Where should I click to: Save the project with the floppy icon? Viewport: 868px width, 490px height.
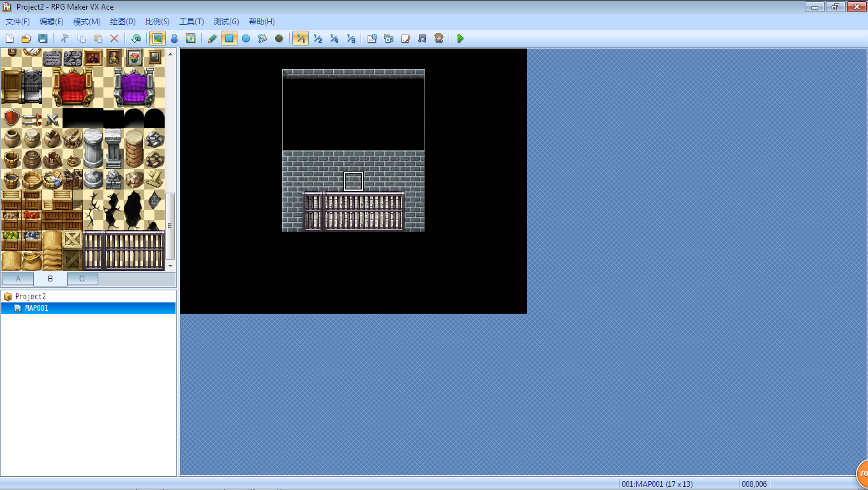tap(43, 38)
